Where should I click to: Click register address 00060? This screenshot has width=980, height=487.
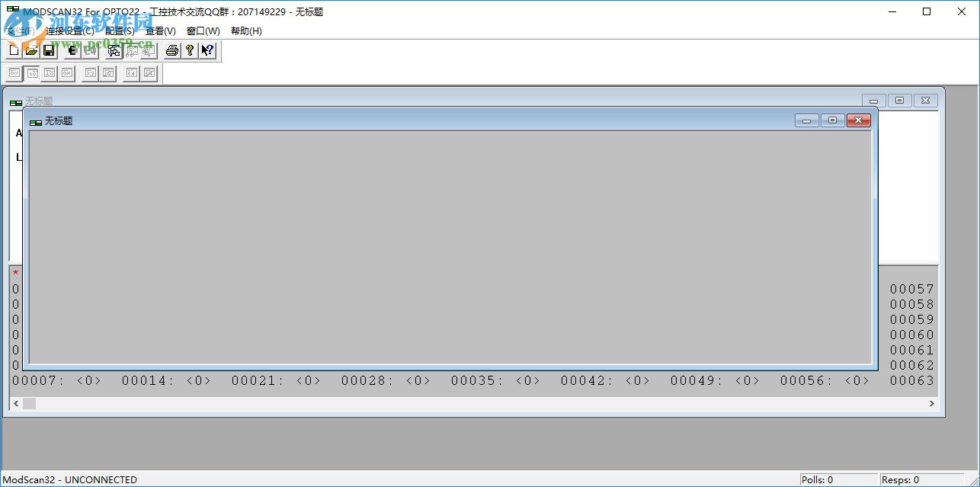tap(911, 335)
